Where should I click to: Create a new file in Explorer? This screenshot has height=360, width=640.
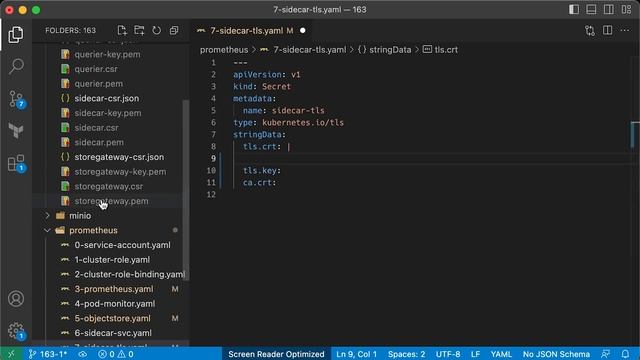pyautogui.click(x=122, y=30)
